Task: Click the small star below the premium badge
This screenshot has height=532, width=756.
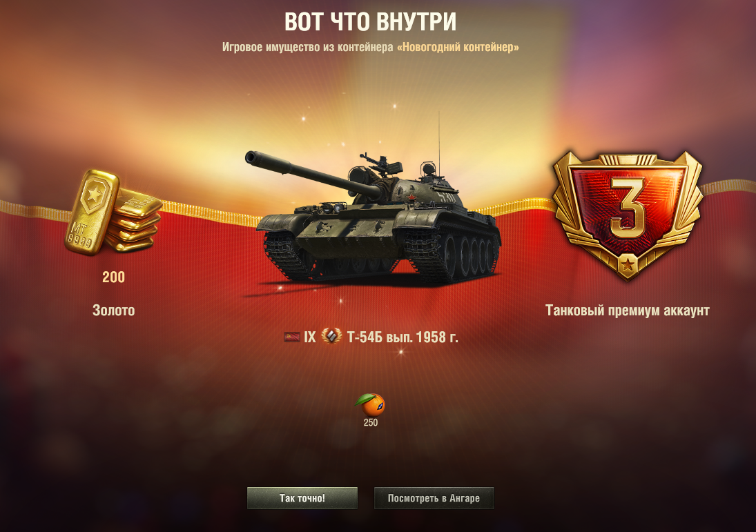Action: point(628,264)
